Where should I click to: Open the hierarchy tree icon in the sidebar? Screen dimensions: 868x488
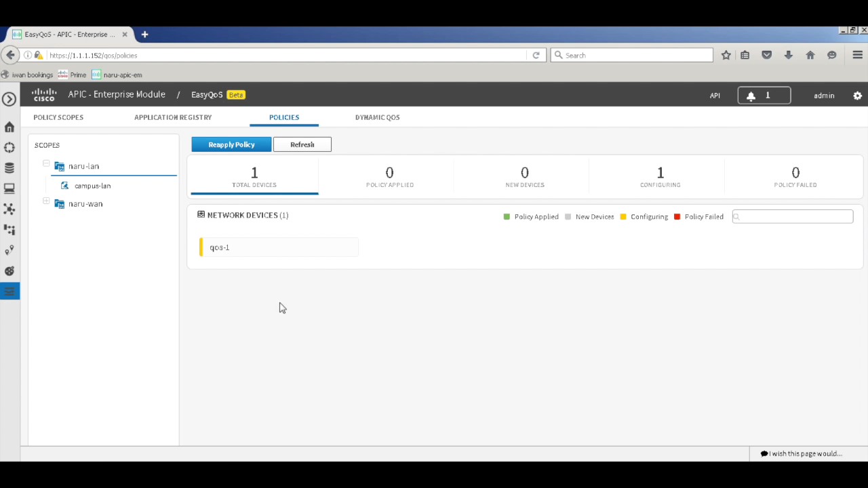coord(9,230)
